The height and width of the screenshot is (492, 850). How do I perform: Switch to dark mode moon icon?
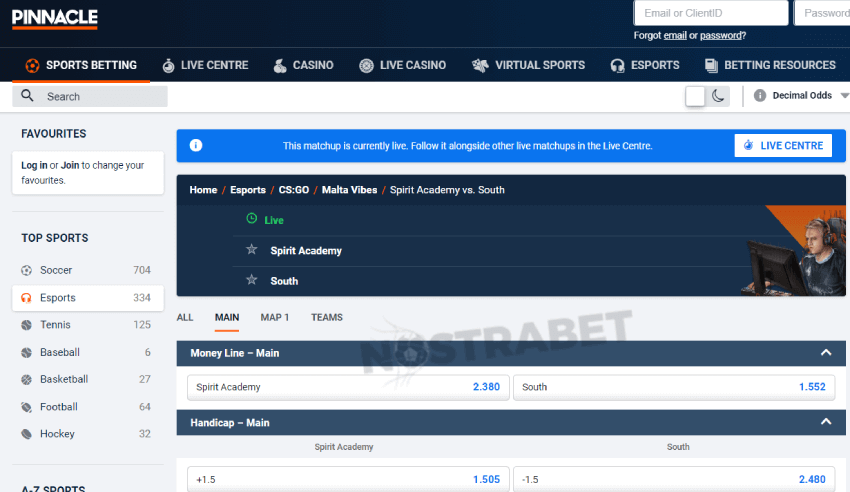click(x=718, y=96)
